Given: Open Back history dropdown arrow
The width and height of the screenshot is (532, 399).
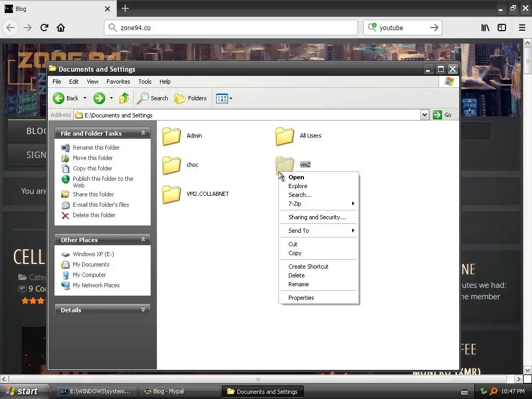Looking at the screenshot, I should point(85,98).
